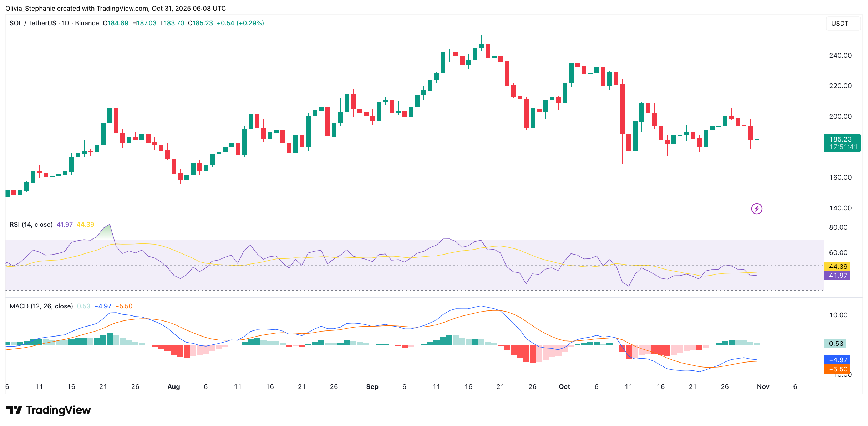Switch to the Nov label on the time axis
The image size is (868, 426).
click(x=763, y=386)
